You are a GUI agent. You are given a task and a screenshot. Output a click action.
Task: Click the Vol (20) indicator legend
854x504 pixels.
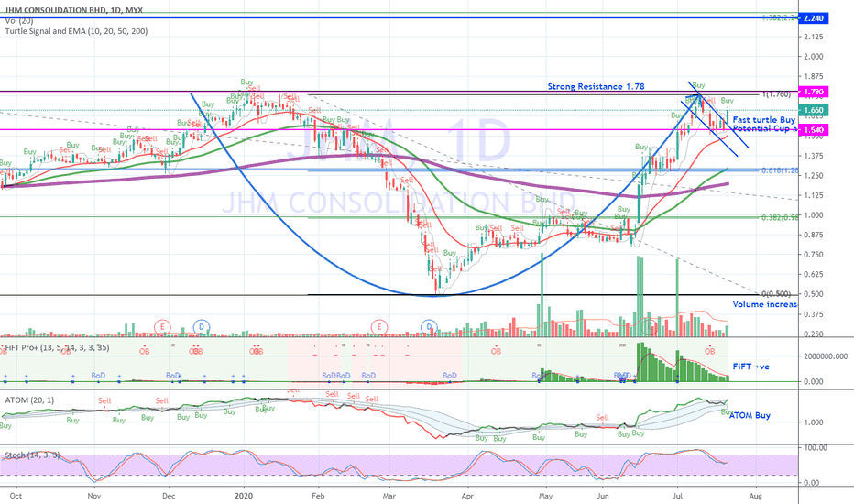[19, 21]
